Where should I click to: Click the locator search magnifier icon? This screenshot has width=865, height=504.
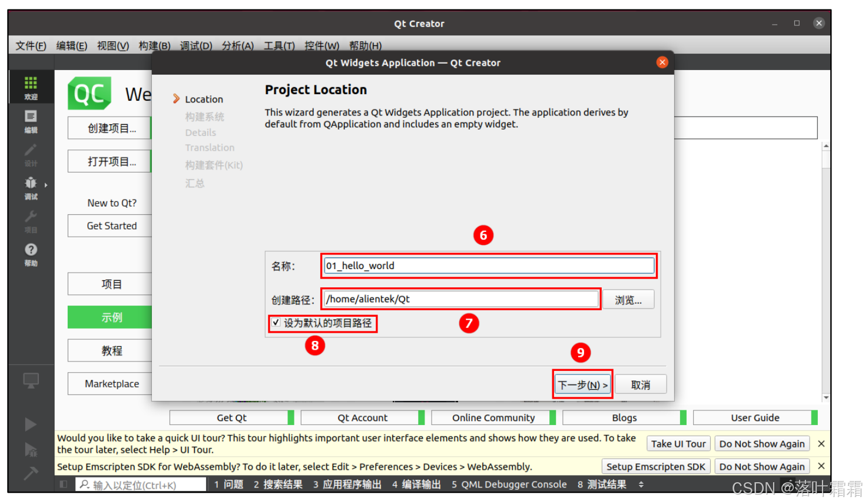[85, 485]
